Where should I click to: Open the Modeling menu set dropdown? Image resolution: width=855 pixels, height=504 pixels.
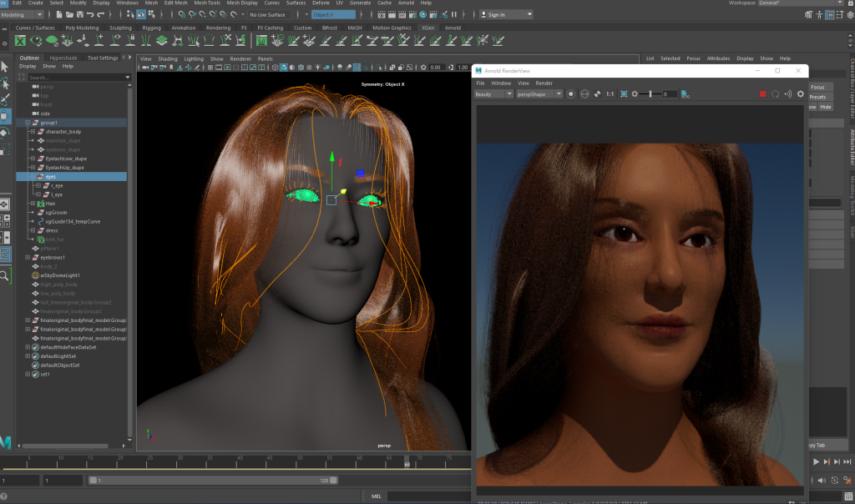22,15
